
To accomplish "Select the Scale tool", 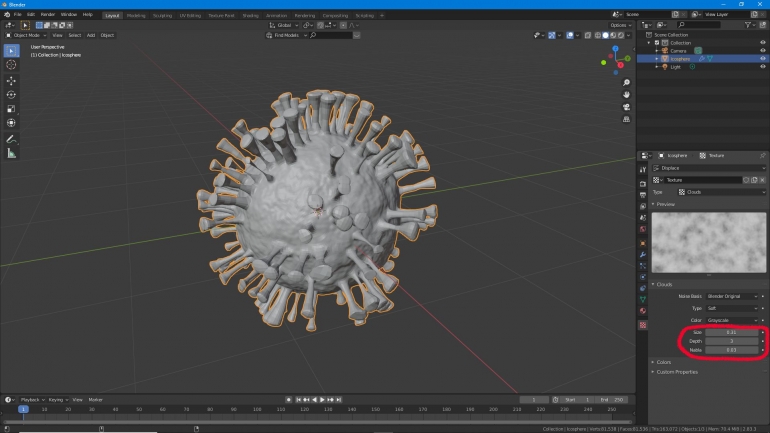I will coord(11,109).
